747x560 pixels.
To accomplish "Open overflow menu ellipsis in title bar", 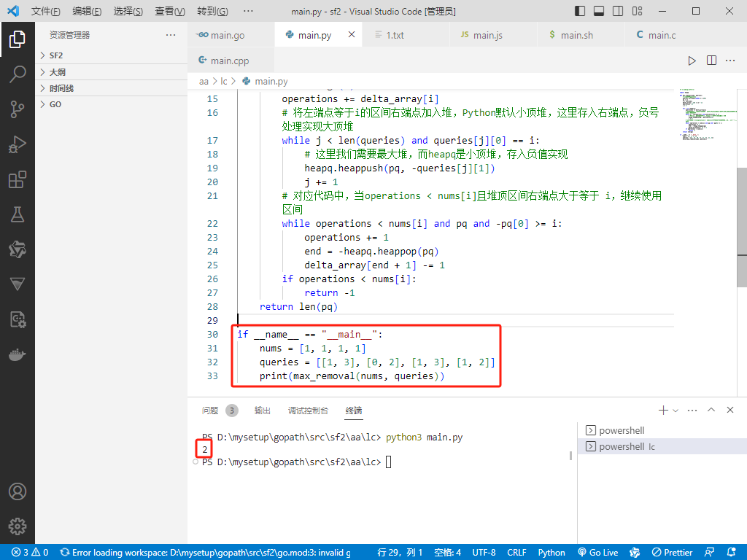I will [x=248, y=11].
